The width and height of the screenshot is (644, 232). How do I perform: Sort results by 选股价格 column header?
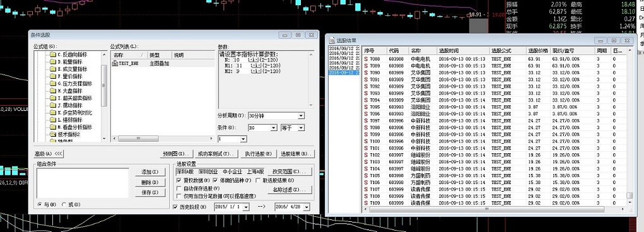(x=538, y=51)
